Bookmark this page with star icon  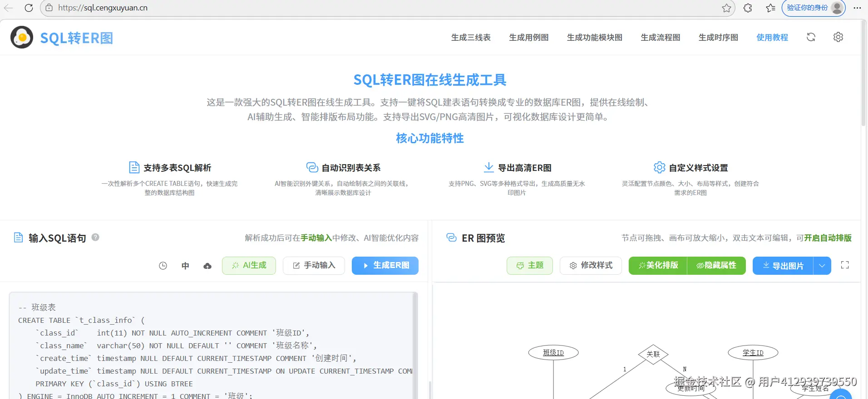click(x=727, y=8)
